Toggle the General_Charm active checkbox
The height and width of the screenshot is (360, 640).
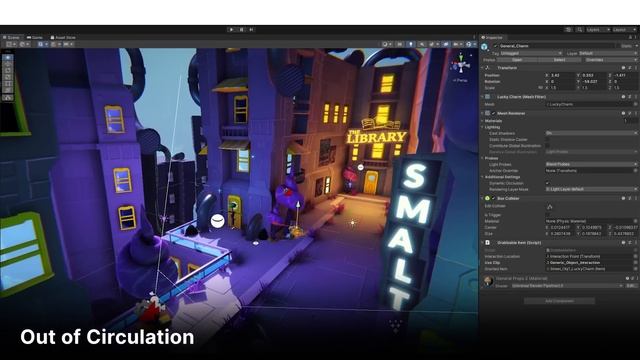[x=496, y=46]
